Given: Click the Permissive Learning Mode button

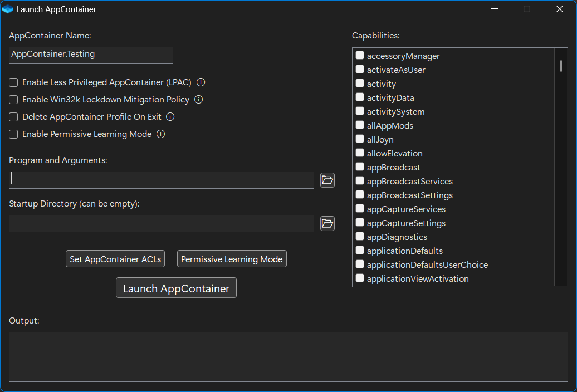Looking at the screenshot, I should point(232,259).
